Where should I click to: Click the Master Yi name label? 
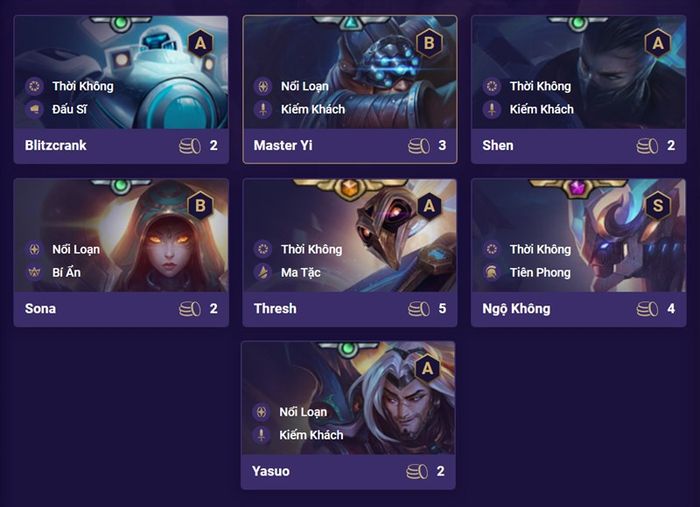tap(283, 145)
